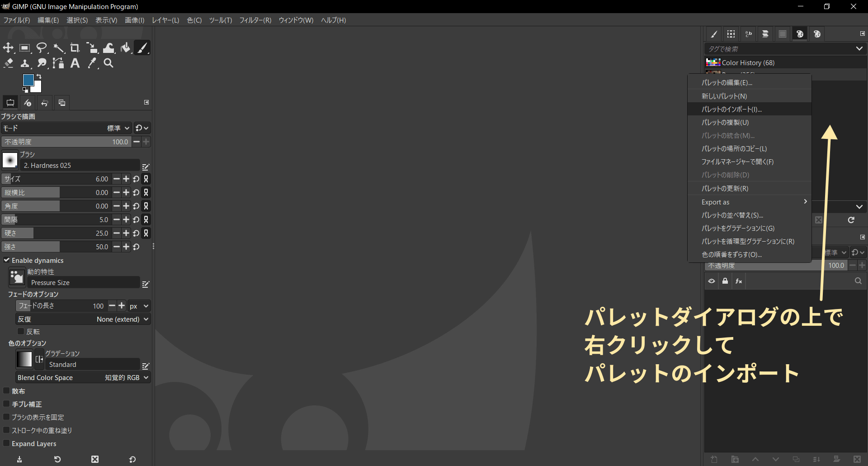The height and width of the screenshot is (466, 868).
Task: Open the palettes dock configuration menu
Action: pyautogui.click(x=862, y=33)
